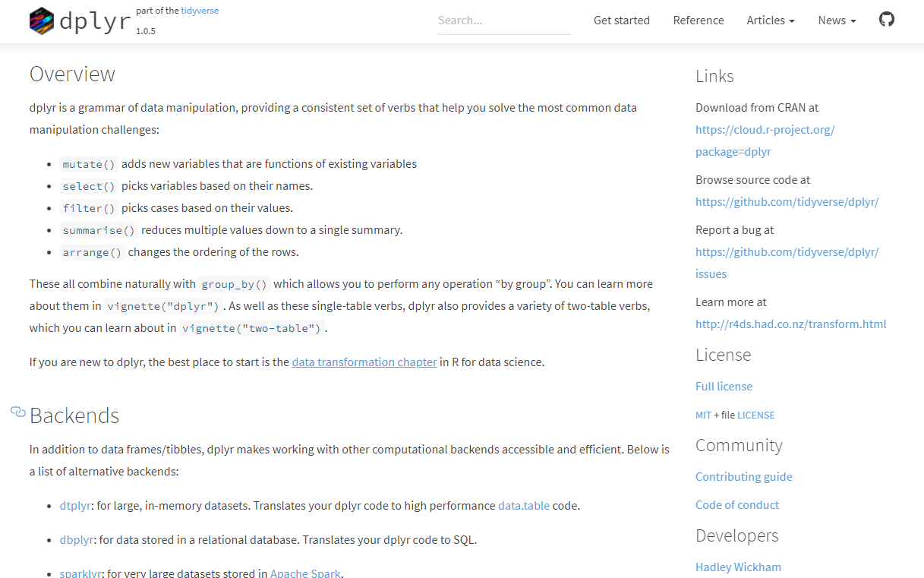Open the dtplyr backend link
The height and width of the screenshot is (578, 924).
pos(75,506)
